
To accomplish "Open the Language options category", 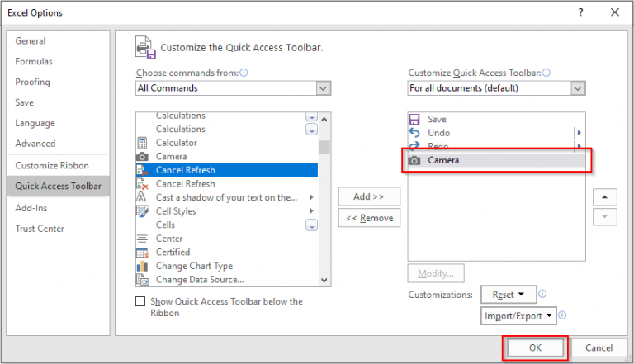I will point(35,123).
